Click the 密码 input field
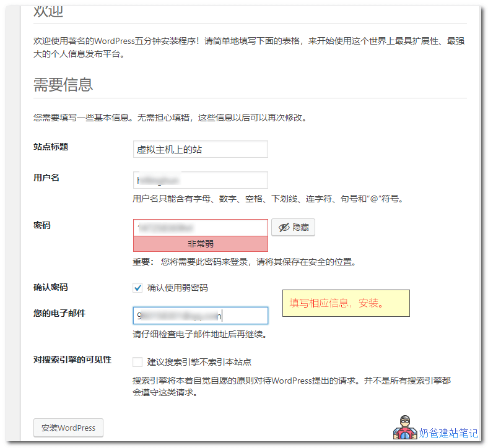Viewport: 488px width, 448px height. (x=201, y=228)
